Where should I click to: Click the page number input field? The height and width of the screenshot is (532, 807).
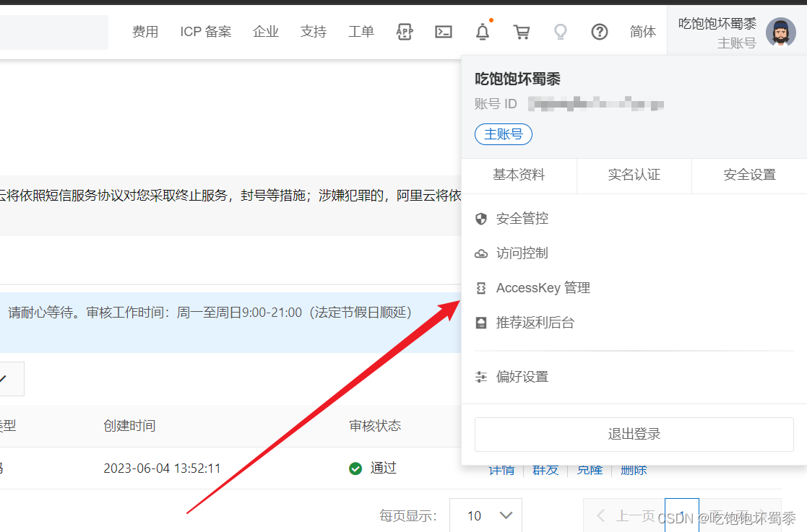[682, 515]
